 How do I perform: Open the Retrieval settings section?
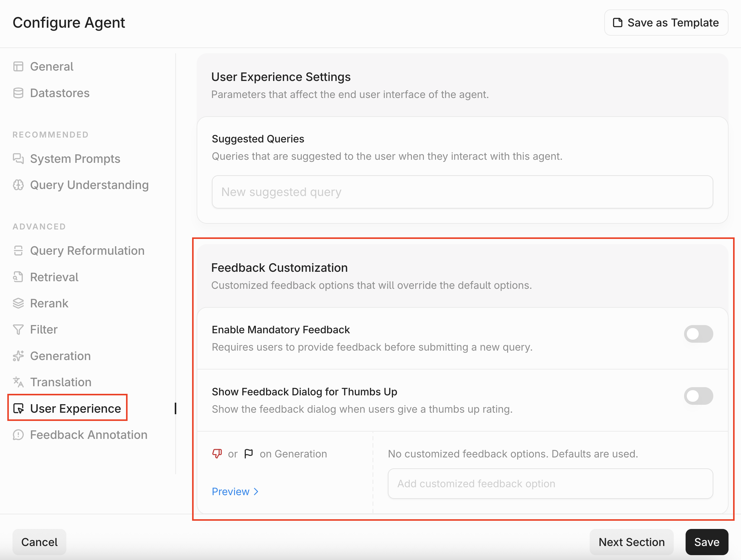pyautogui.click(x=54, y=277)
